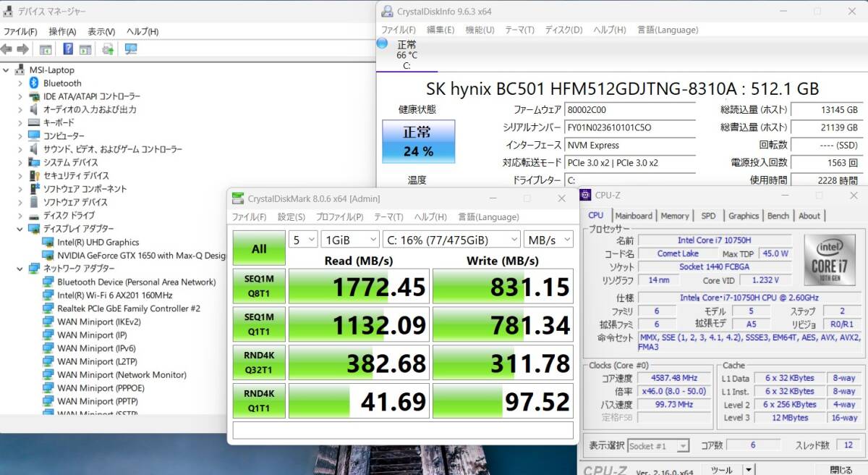Image resolution: width=868 pixels, height=475 pixels.
Task: Click the blue help icon in Device Manager toolbar
Action: click(68, 49)
